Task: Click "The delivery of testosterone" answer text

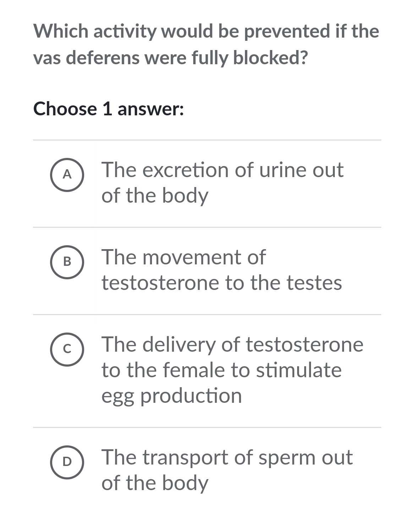Action: (233, 345)
